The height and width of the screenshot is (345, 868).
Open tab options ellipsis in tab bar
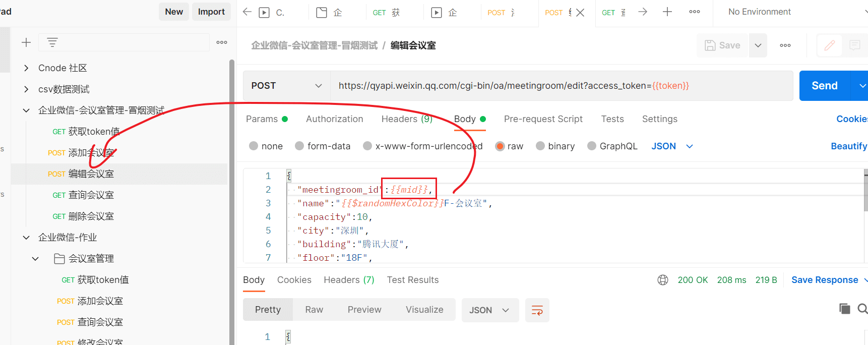(x=695, y=12)
